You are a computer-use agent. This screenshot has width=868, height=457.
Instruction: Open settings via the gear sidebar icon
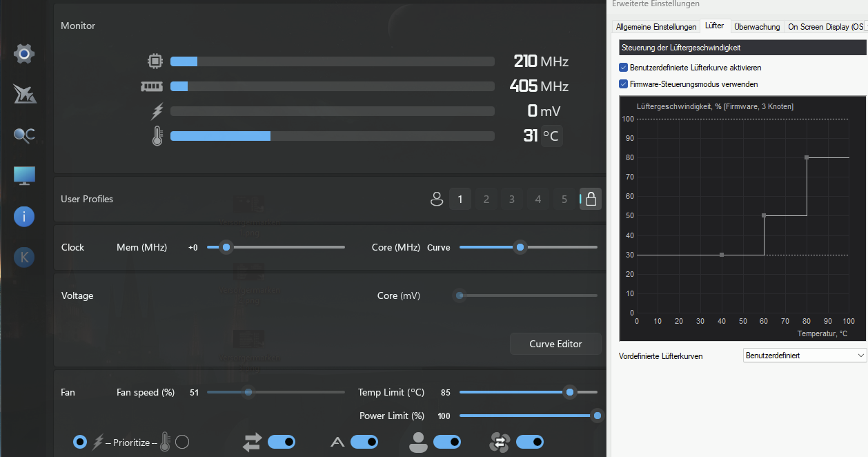(24, 53)
